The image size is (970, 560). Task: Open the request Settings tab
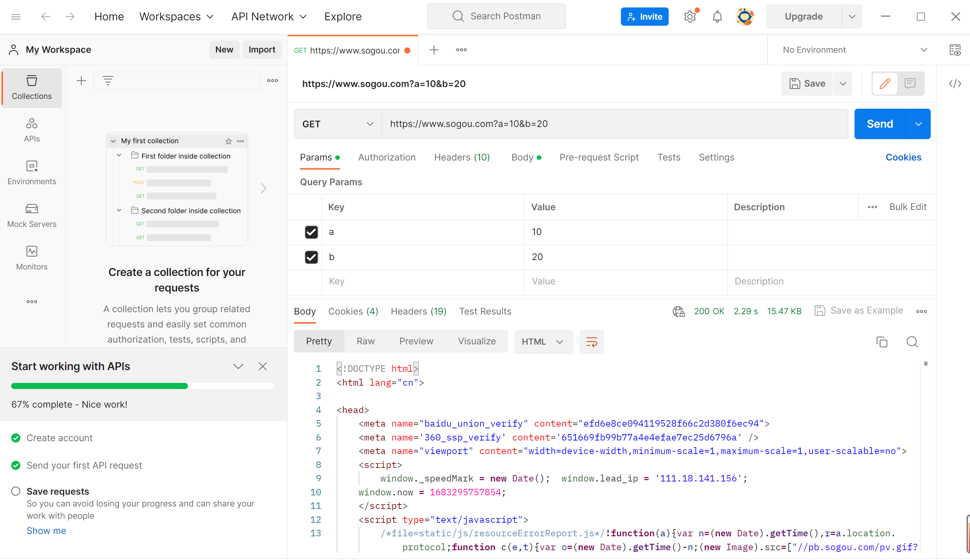pos(716,157)
